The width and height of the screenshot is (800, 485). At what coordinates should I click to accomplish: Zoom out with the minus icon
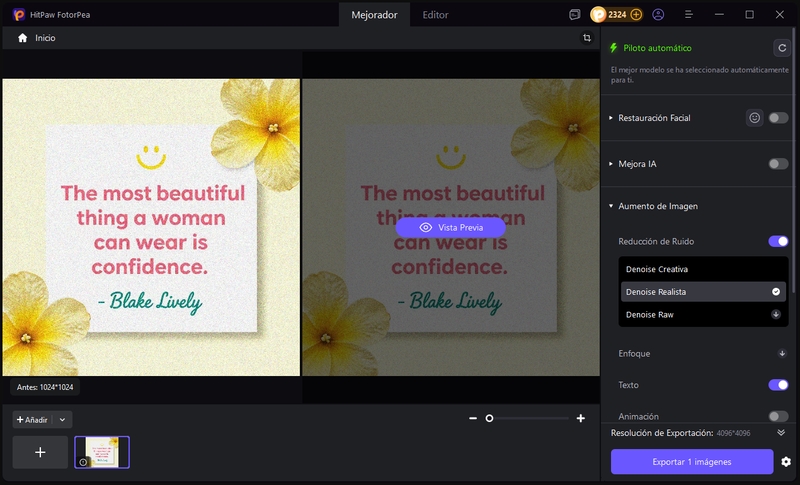pos(473,418)
